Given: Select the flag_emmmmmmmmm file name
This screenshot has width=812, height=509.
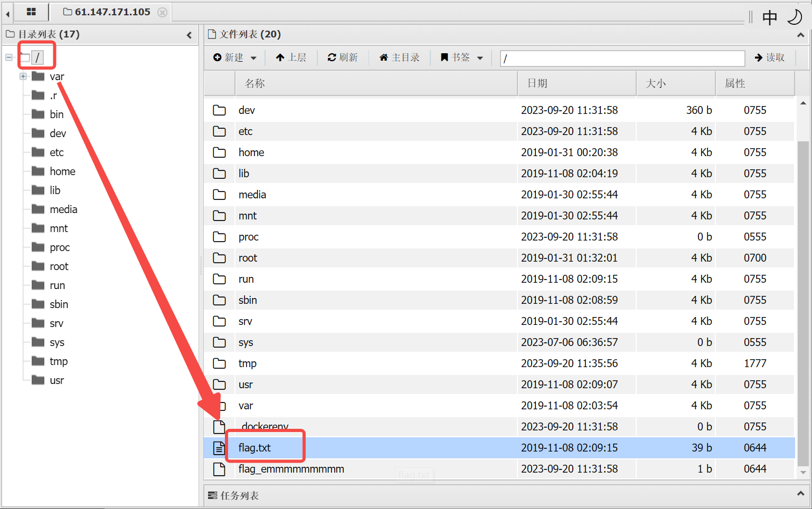Looking at the screenshot, I should (x=291, y=469).
